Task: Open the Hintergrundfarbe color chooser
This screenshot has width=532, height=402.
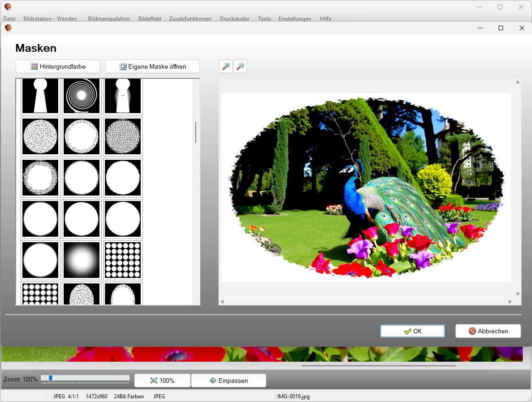Action: pyautogui.click(x=58, y=66)
